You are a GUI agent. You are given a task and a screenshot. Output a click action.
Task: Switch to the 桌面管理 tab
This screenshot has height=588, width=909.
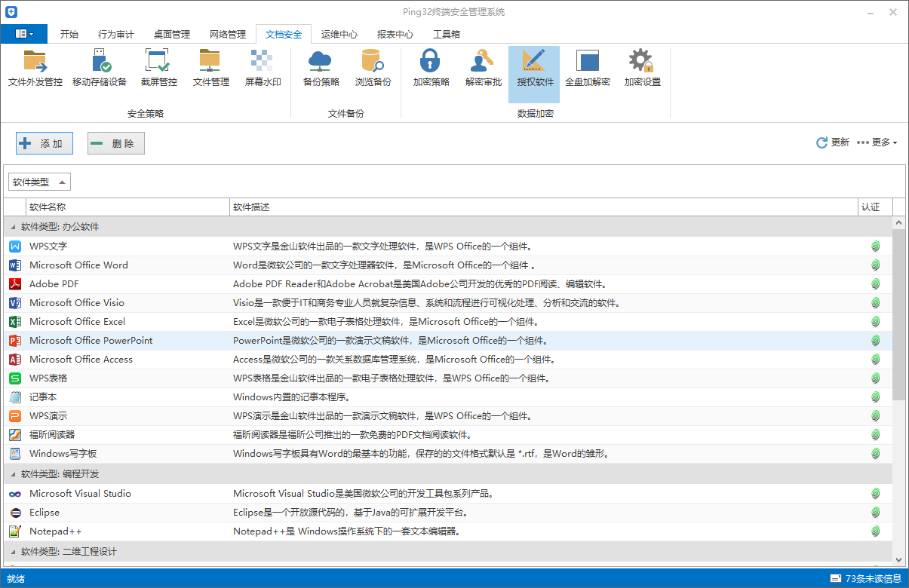click(x=172, y=34)
